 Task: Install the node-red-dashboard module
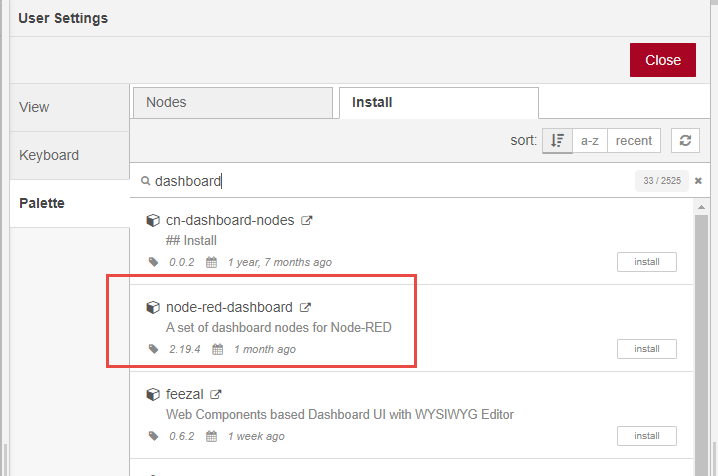click(x=647, y=349)
